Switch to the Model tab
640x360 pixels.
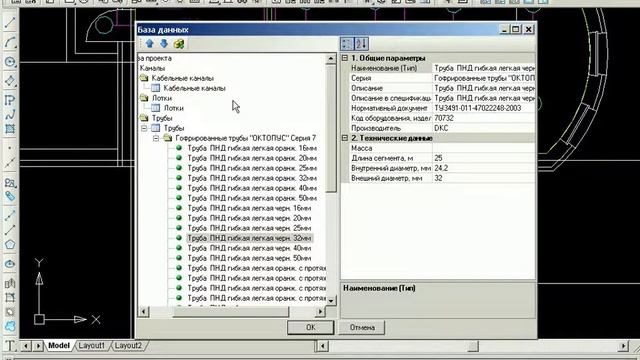(x=59, y=346)
